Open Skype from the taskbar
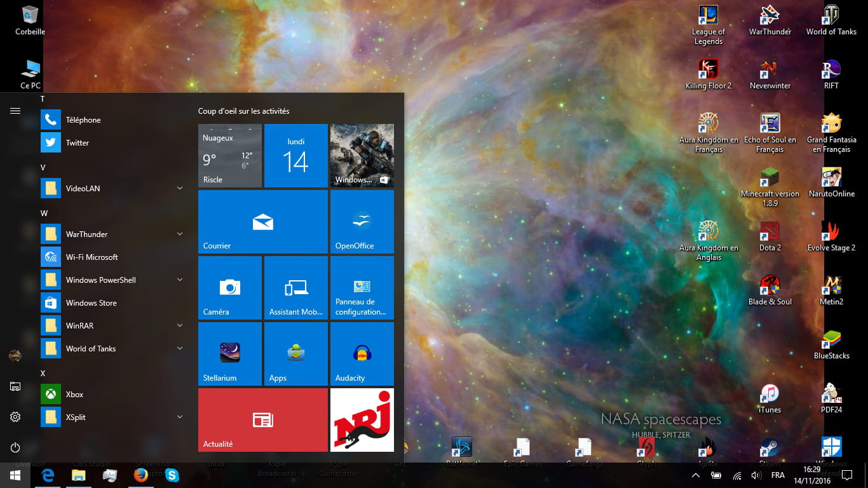The width and height of the screenshot is (868, 488). point(172,475)
